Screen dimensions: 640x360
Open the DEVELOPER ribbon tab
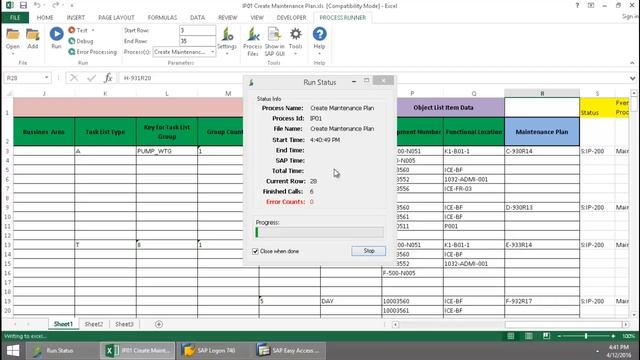[291, 18]
